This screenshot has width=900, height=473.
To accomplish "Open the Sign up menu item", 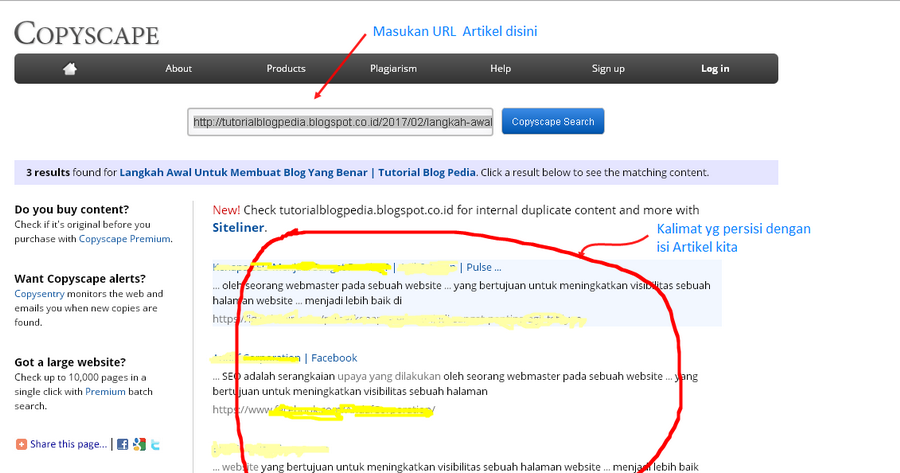I will [x=608, y=68].
